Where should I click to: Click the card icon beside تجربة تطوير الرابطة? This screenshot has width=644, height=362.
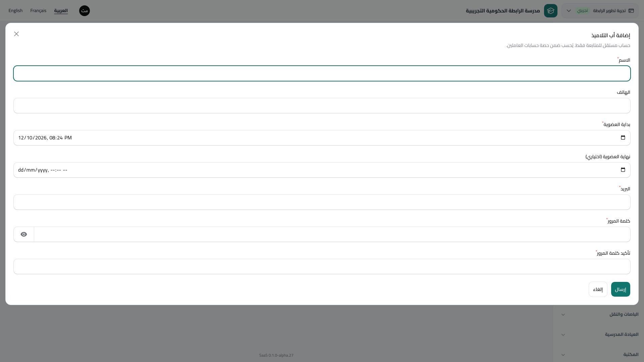pyautogui.click(x=631, y=11)
